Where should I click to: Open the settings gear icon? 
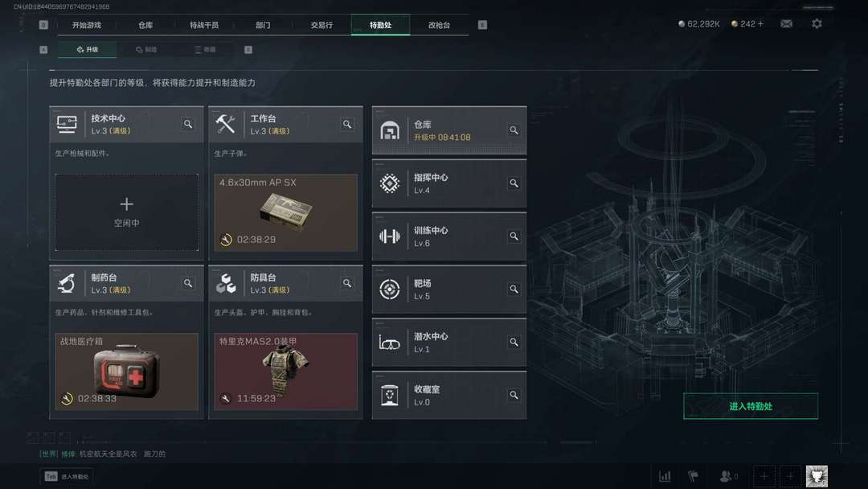coord(817,24)
